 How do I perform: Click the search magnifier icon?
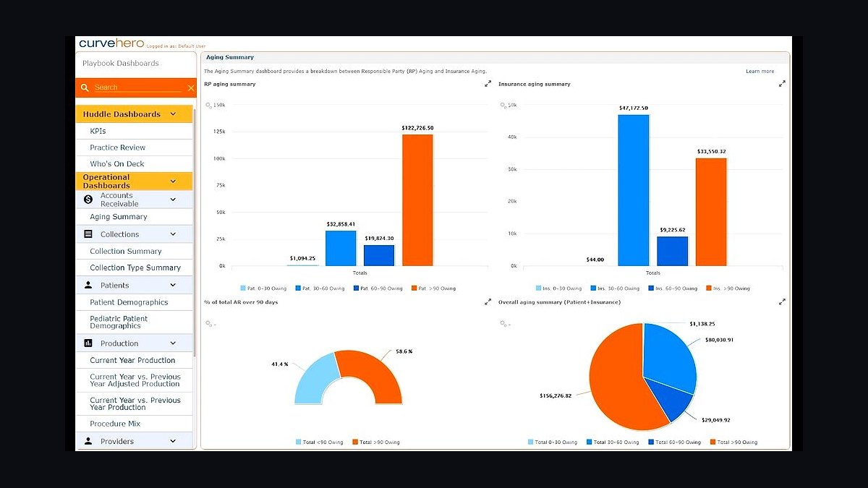coord(85,87)
